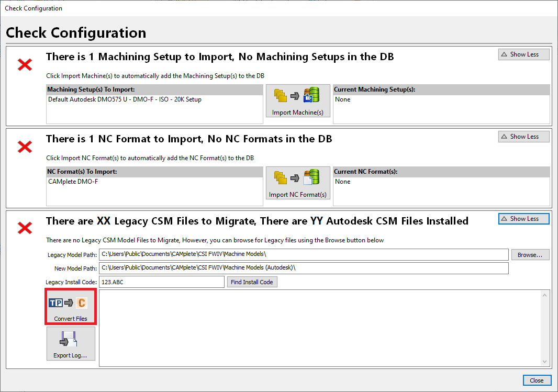Browse for the Legacy Model Path

click(x=530, y=255)
